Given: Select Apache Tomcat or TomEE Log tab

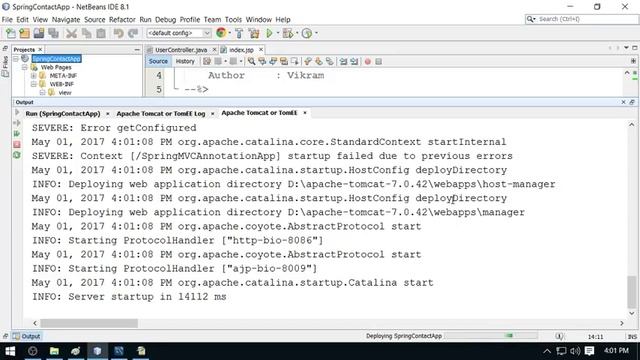Looking at the screenshot, I should [x=161, y=113].
